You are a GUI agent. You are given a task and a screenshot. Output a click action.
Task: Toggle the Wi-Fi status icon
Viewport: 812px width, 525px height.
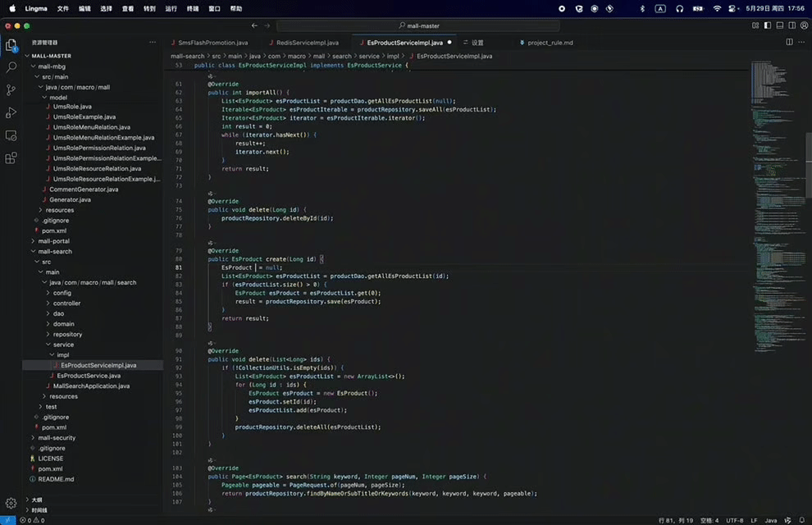717,8
